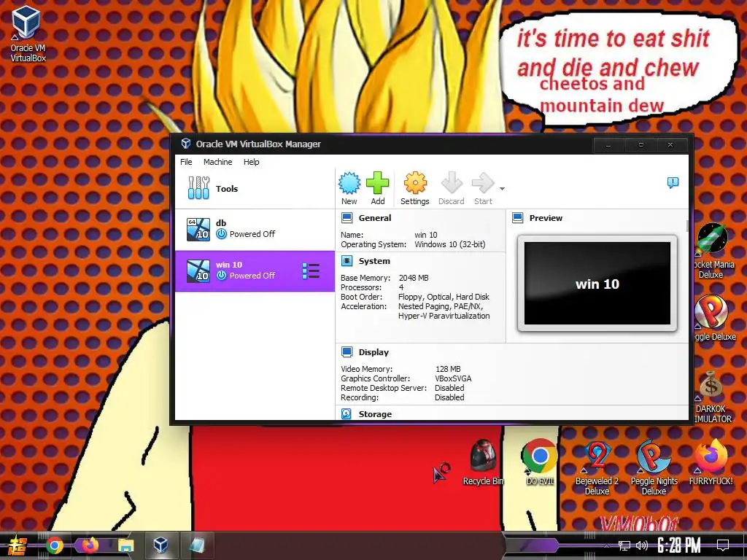Open the Machine menu
This screenshot has width=747, height=560.
click(217, 162)
